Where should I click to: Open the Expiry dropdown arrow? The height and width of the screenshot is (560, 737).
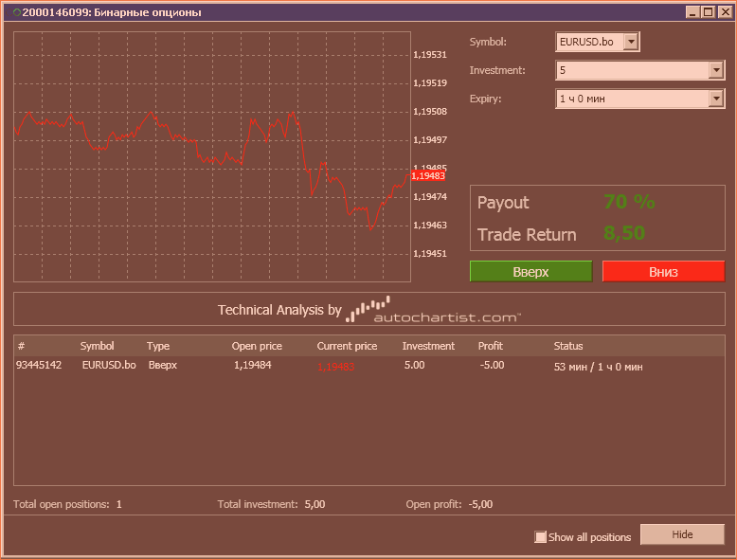[x=716, y=99]
